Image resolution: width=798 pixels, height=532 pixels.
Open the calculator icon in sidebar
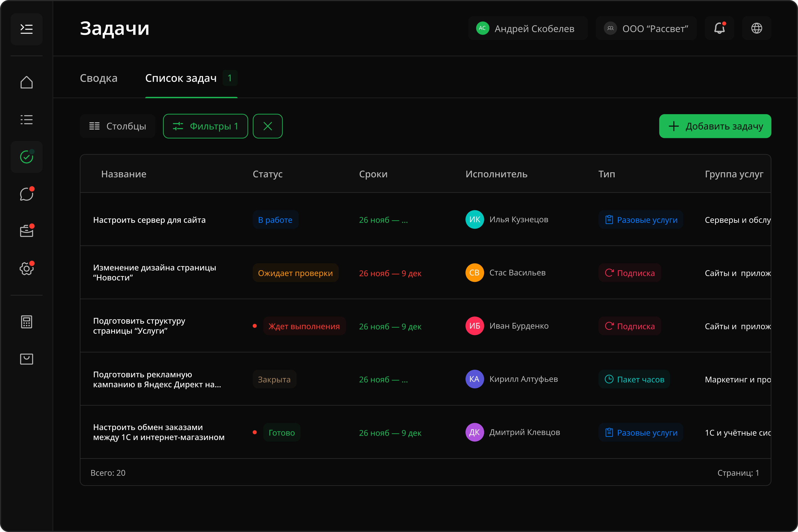tap(27, 322)
